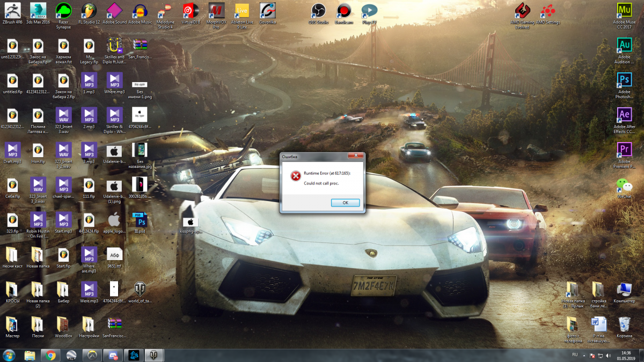This screenshot has width=644, height=362.
Task: Select the ZBrush 4R6 desktop icon
Action: click(12, 11)
